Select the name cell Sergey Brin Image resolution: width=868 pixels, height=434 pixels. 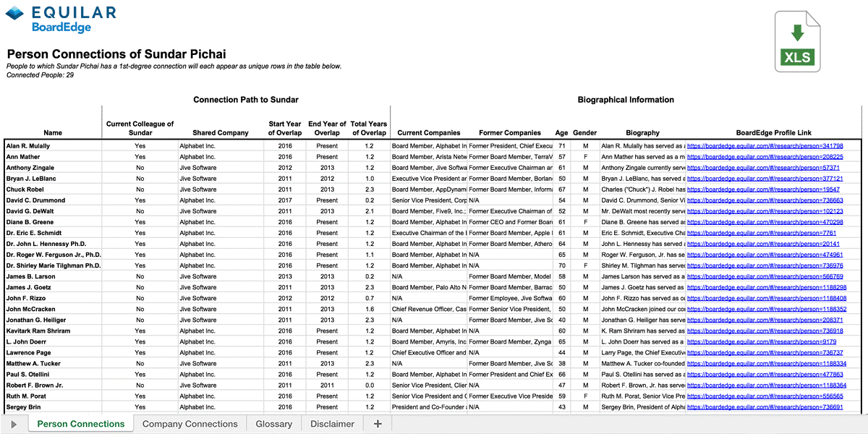coord(53,407)
